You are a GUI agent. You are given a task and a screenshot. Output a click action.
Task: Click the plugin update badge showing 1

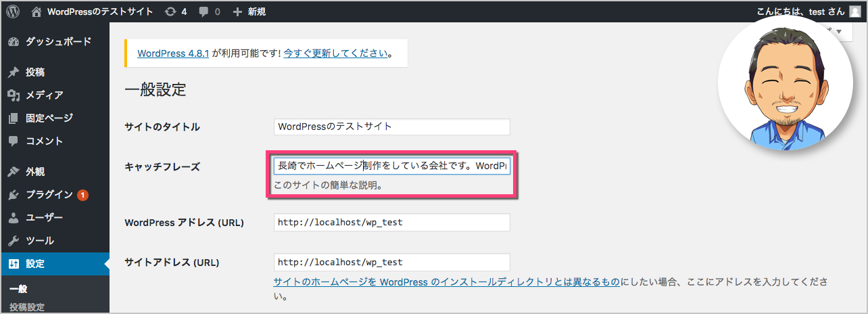[82, 195]
